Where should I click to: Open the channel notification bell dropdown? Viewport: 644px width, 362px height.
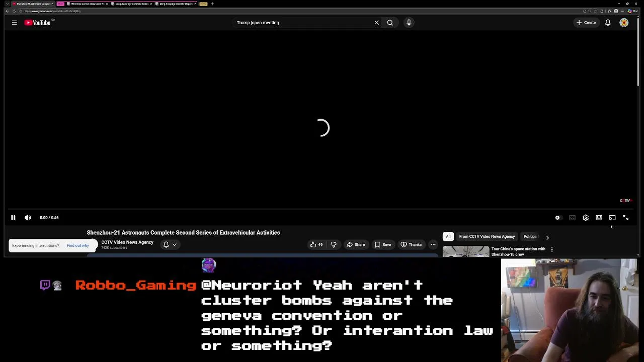coord(170,245)
